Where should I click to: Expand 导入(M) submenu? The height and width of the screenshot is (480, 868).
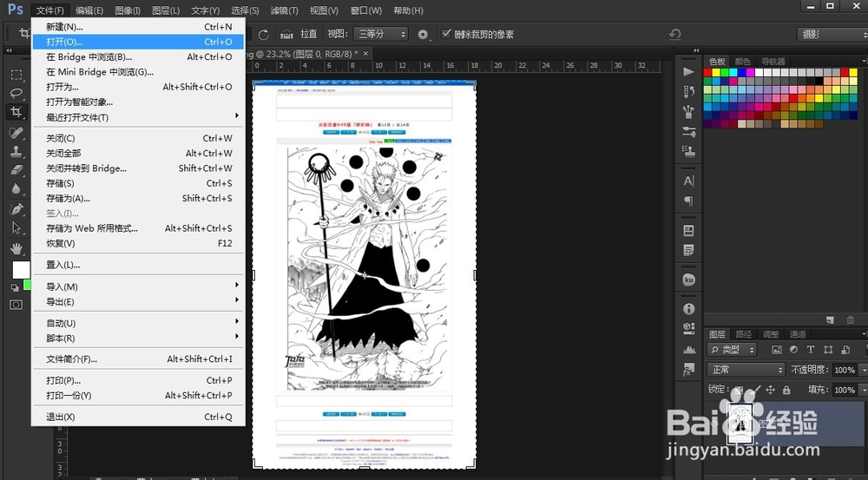(x=138, y=286)
